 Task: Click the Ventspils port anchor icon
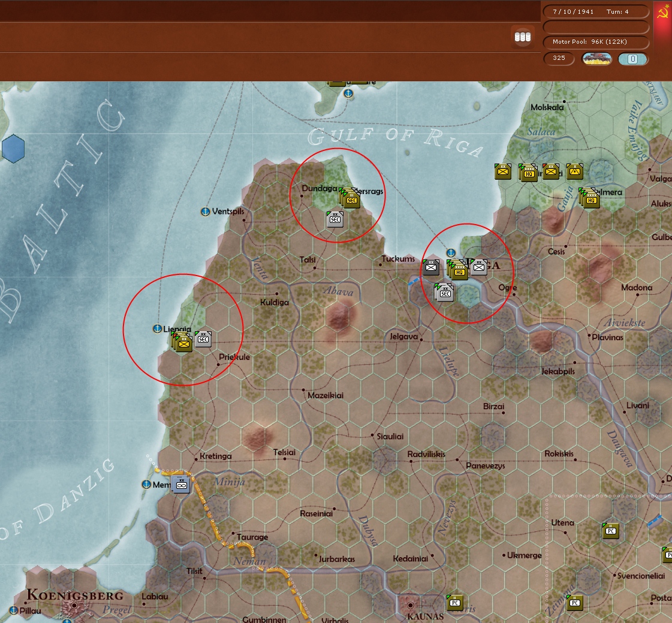coord(205,211)
